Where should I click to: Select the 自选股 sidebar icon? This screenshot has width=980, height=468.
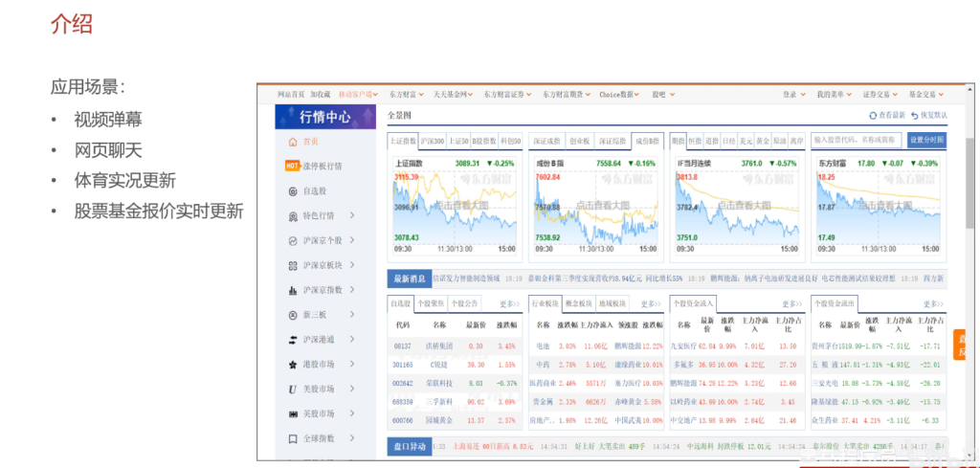point(293,190)
